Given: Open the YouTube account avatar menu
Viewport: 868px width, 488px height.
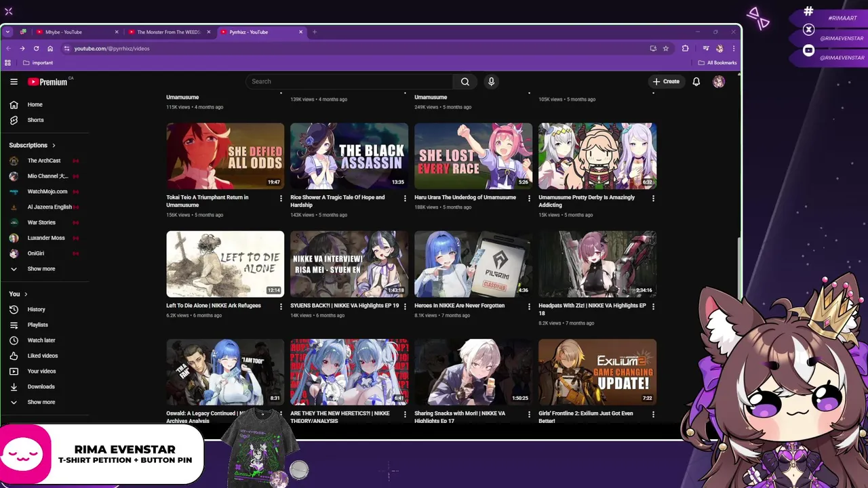Looking at the screenshot, I should point(719,82).
